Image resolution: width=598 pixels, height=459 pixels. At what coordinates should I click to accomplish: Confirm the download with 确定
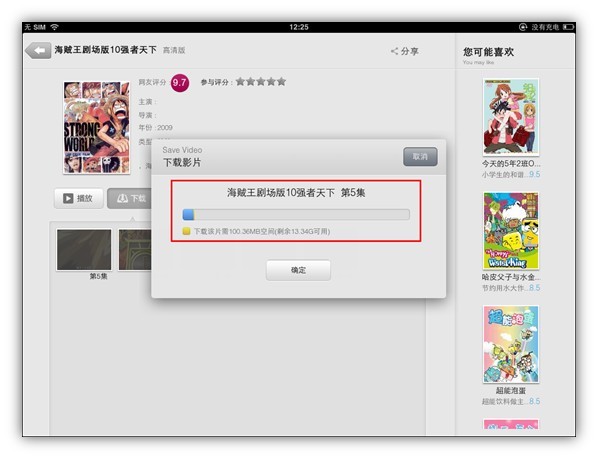[x=298, y=270]
